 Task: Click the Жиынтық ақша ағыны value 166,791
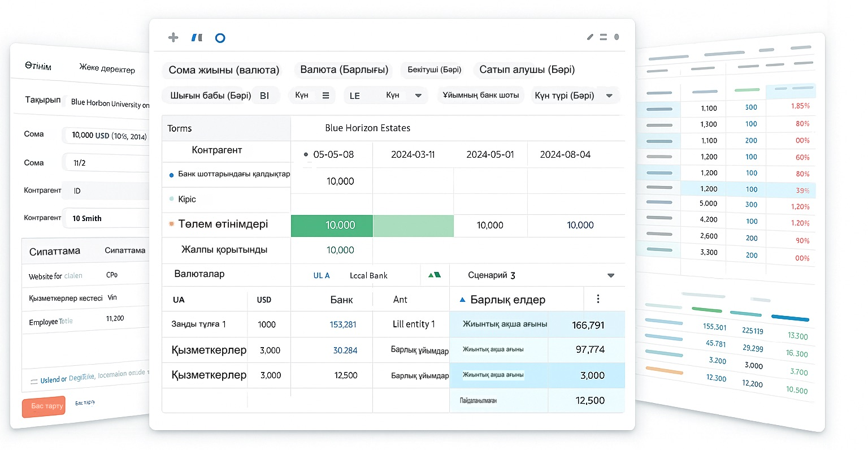tap(588, 325)
